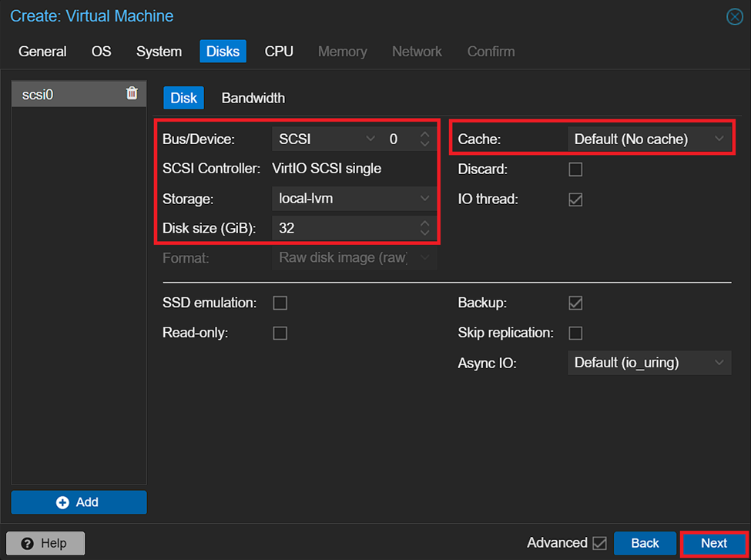Delete the scsi0 disk via trash icon
Viewport: 751px width, 560px height.
point(132,93)
